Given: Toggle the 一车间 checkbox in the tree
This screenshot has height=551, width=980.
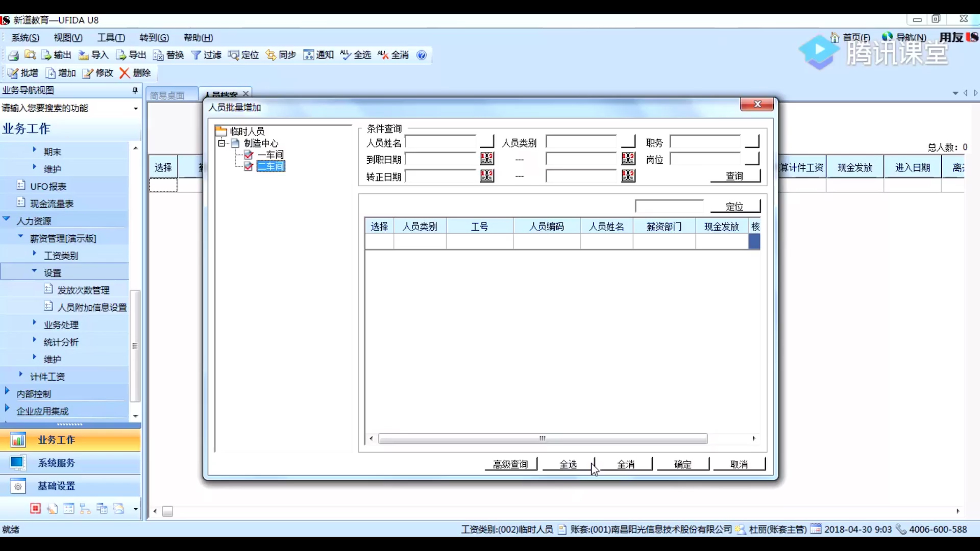Looking at the screenshot, I should coord(249,155).
